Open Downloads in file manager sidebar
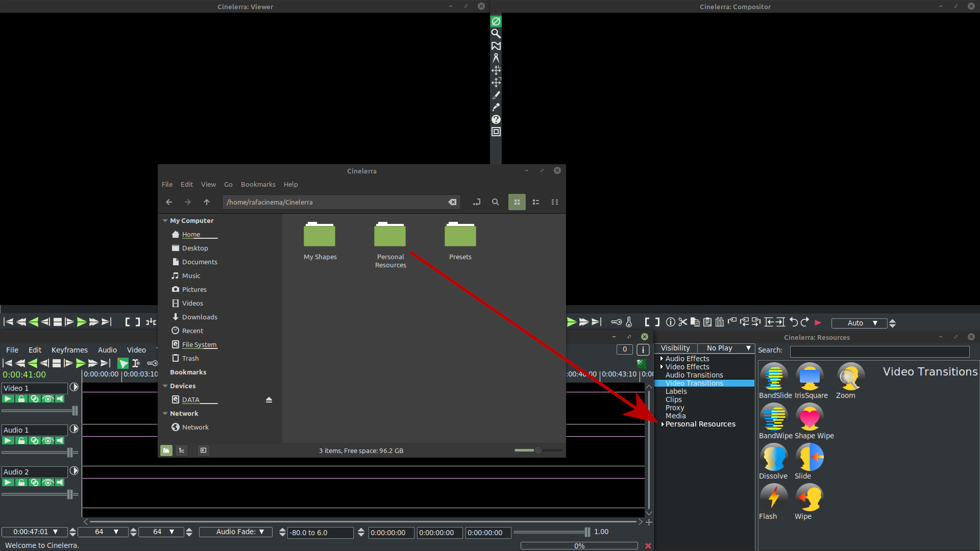This screenshot has width=980, height=551. point(200,317)
